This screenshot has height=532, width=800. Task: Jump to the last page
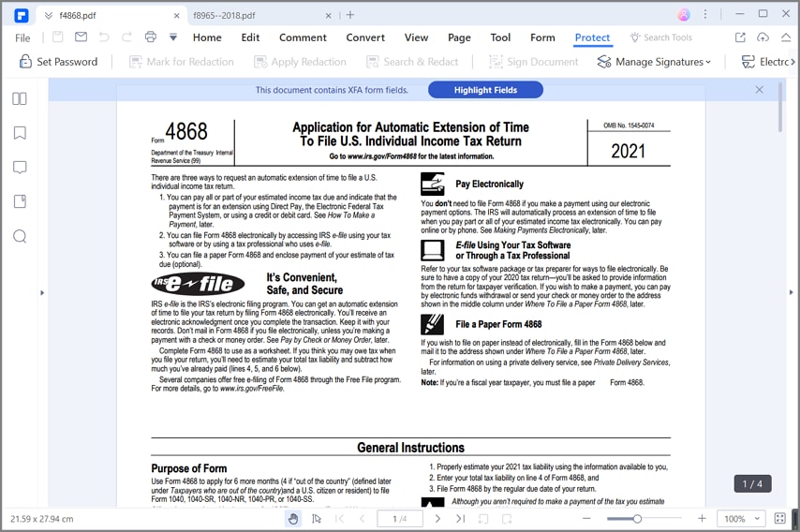pos(460,519)
